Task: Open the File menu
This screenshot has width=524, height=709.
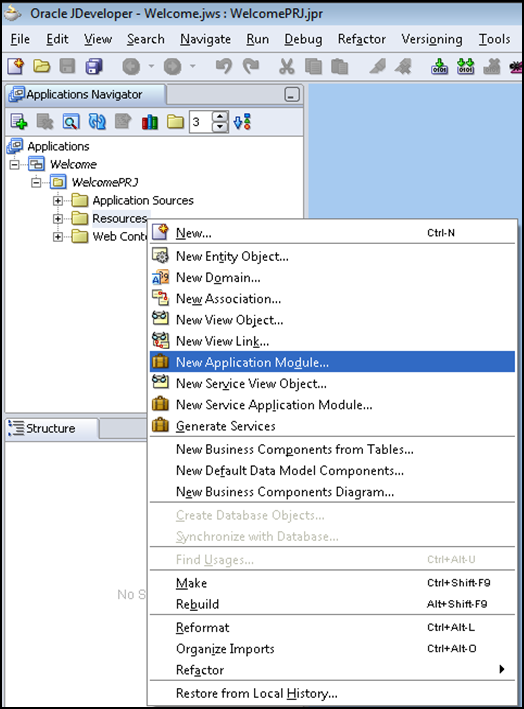Action: coord(20,39)
